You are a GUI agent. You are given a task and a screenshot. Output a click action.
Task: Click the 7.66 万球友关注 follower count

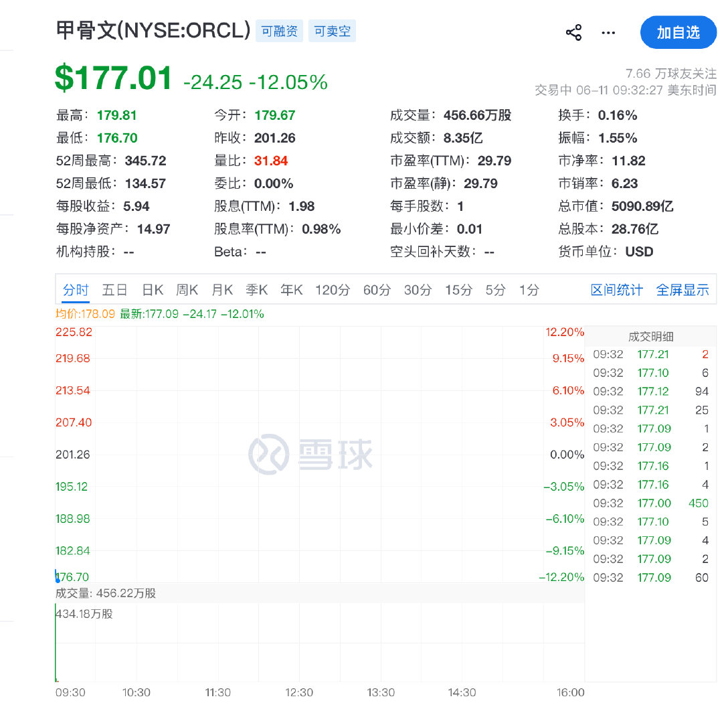[671, 74]
